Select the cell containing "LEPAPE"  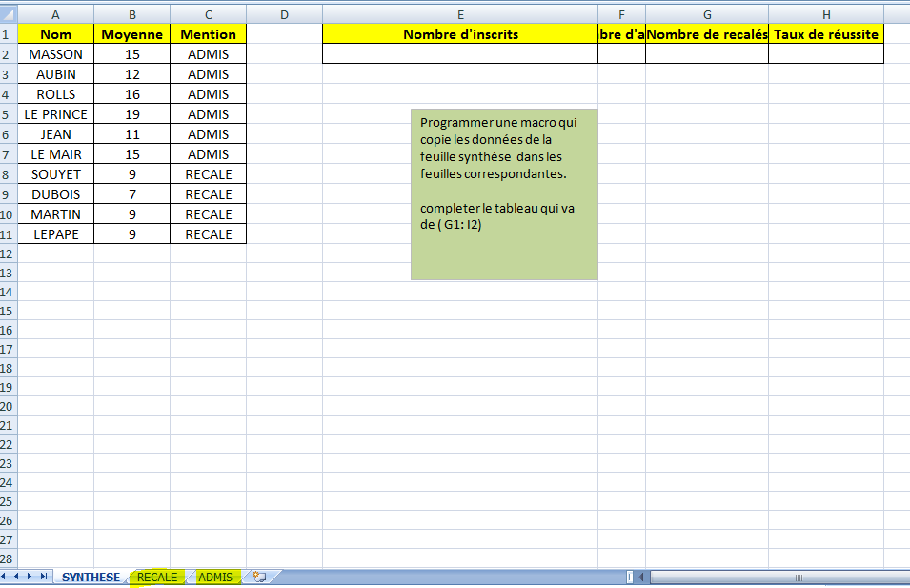(x=55, y=234)
